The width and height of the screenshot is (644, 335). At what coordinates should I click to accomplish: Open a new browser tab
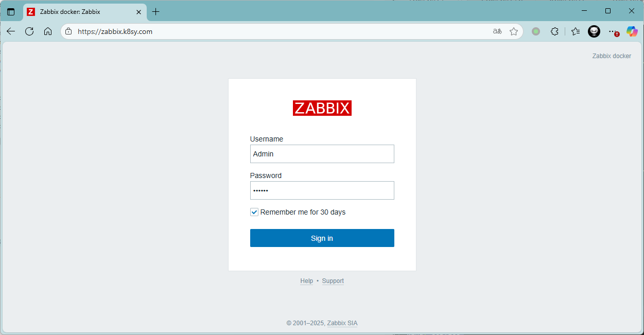pos(156,11)
